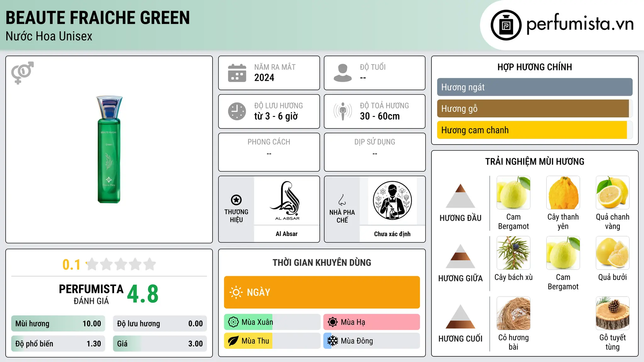Open the green perfume bottle image
The width and height of the screenshot is (644, 362).
(109, 150)
